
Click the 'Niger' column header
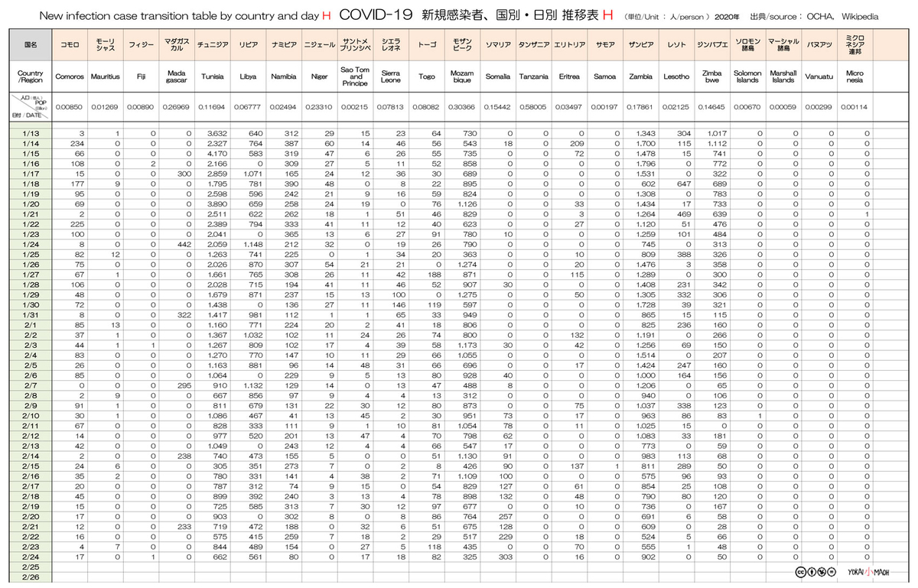pos(320,77)
